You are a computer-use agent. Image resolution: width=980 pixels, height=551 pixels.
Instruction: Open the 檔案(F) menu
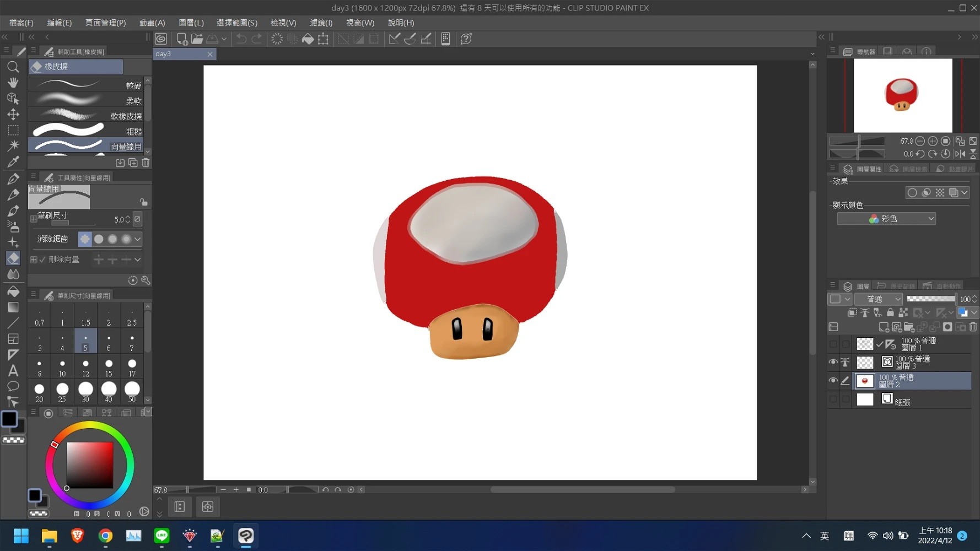coord(21,23)
